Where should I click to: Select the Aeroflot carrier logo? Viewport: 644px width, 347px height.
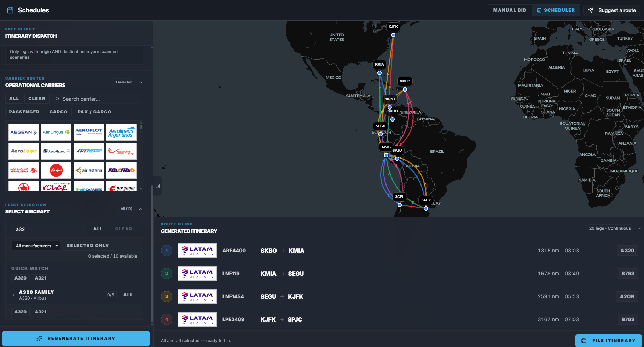tap(89, 132)
